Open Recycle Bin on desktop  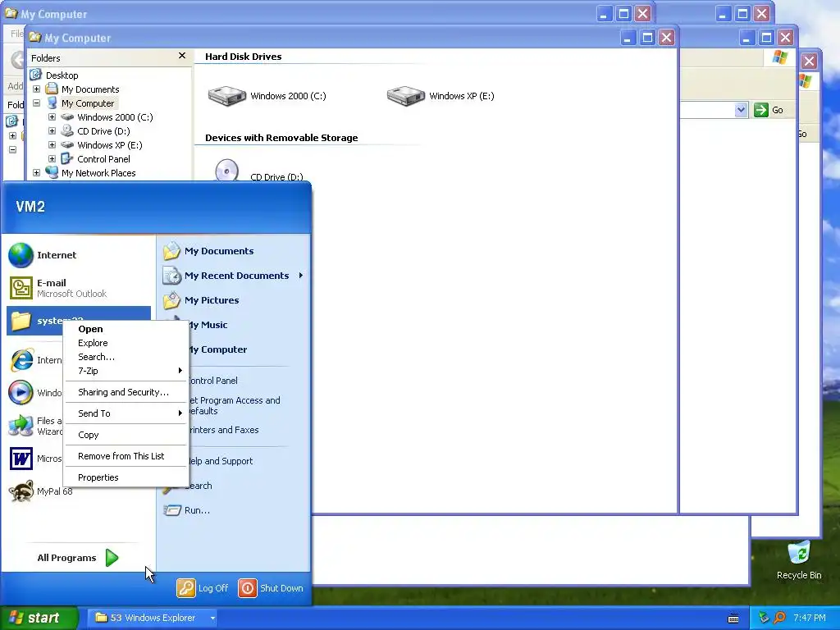(799, 560)
